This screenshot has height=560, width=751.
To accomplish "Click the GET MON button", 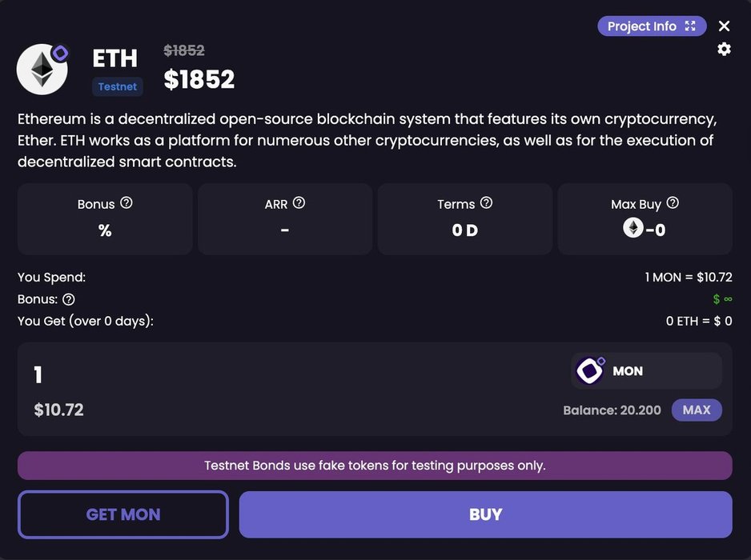I will [x=123, y=514].
